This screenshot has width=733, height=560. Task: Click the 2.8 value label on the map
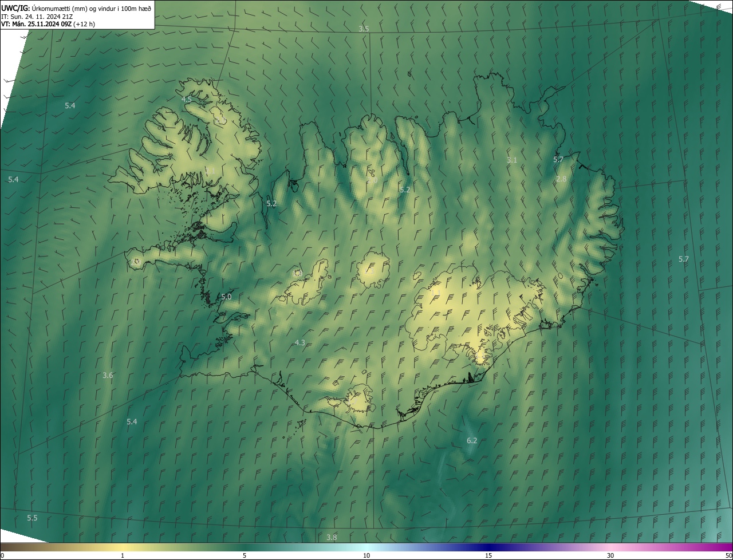point(561,179)
